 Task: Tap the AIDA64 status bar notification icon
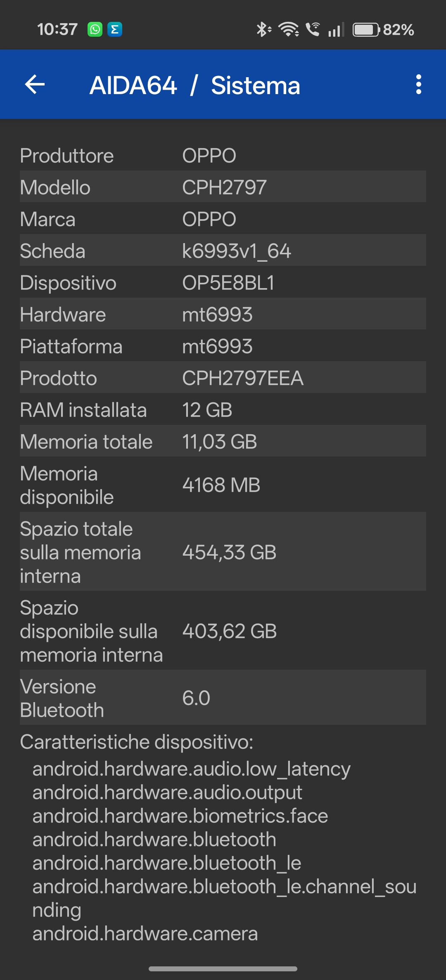point(115,30)
